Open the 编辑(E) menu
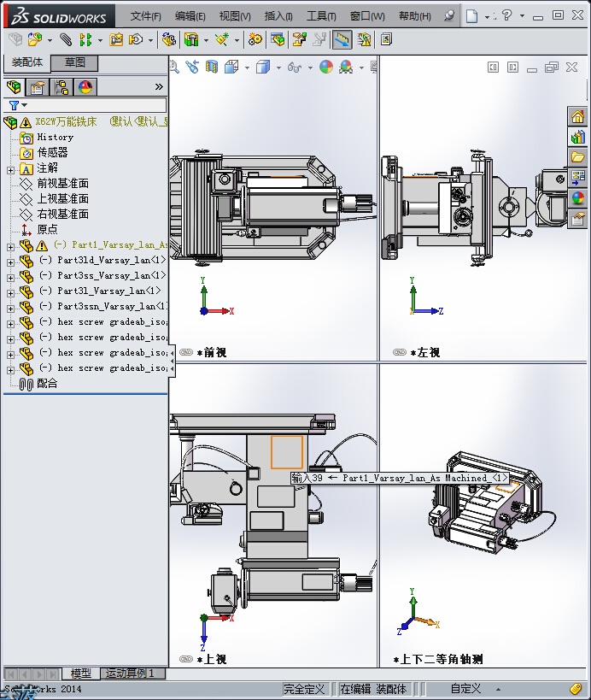Image resolution: width=591 pixels, height=700 pixels. [190, 16]
